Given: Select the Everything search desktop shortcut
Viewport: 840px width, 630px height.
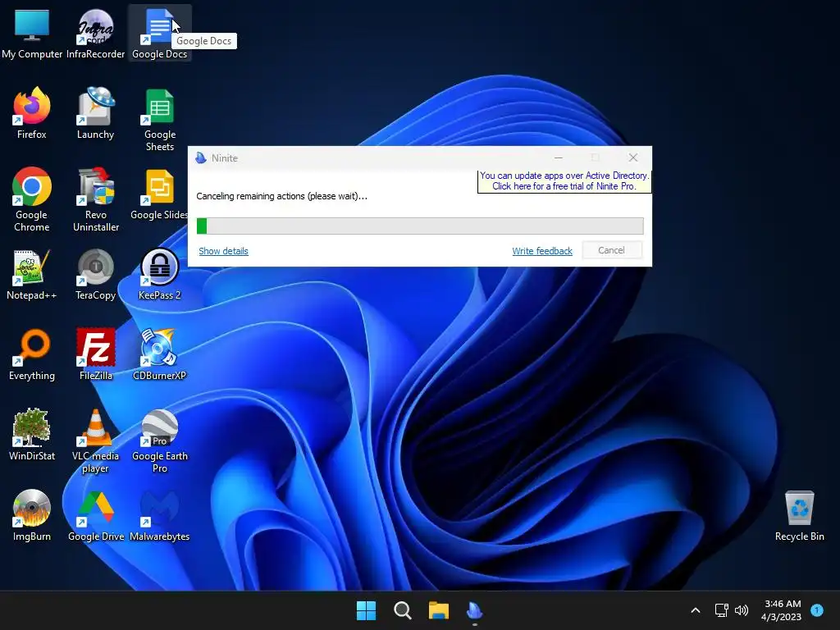Looking at the screenshot, I should click(32, 354).
